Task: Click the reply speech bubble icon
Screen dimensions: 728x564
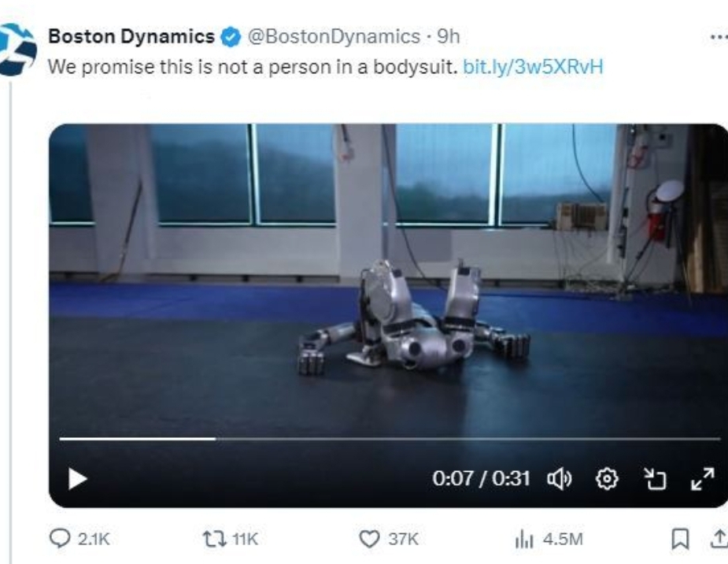Action: 60,539
